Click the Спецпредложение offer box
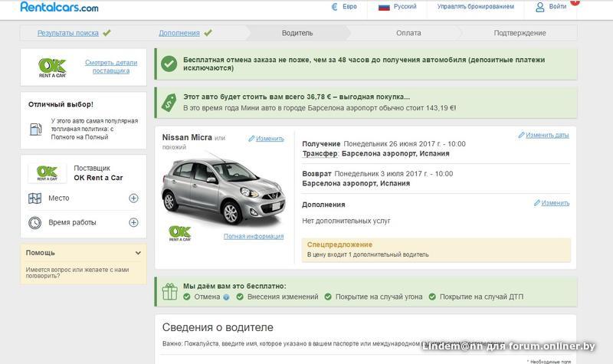Screen dimensions: 613x364 436,250
